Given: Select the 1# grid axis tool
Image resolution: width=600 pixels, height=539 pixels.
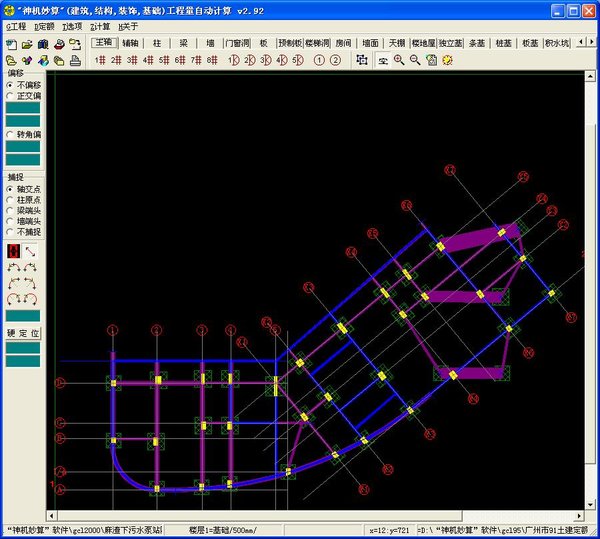Looking at the screenshot, I should point(100,60).
